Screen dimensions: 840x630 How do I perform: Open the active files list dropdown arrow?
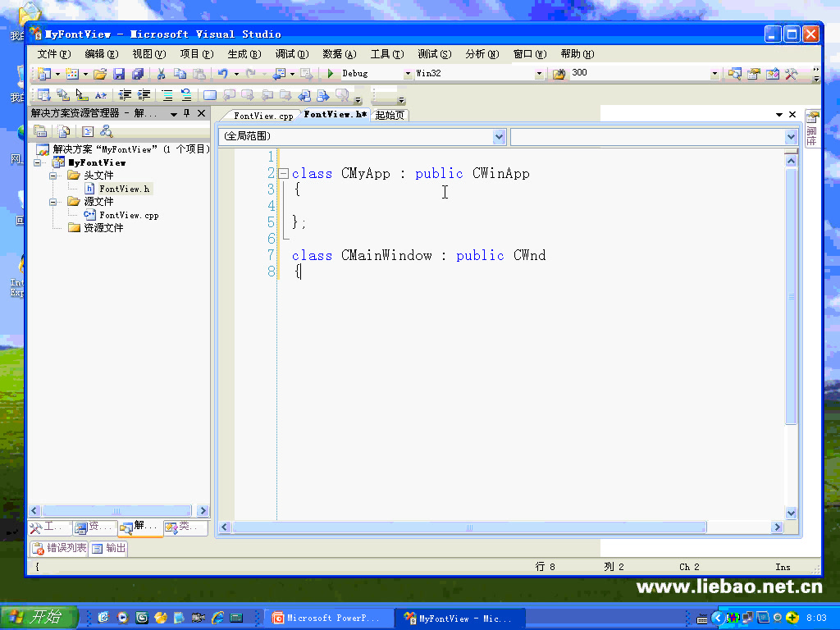point(779,115)
